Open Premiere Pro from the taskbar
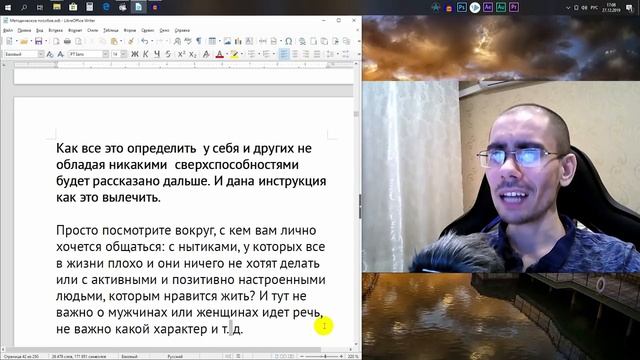Screen dimensions: 640x360 pyautogui.click(x=514, y=7)
